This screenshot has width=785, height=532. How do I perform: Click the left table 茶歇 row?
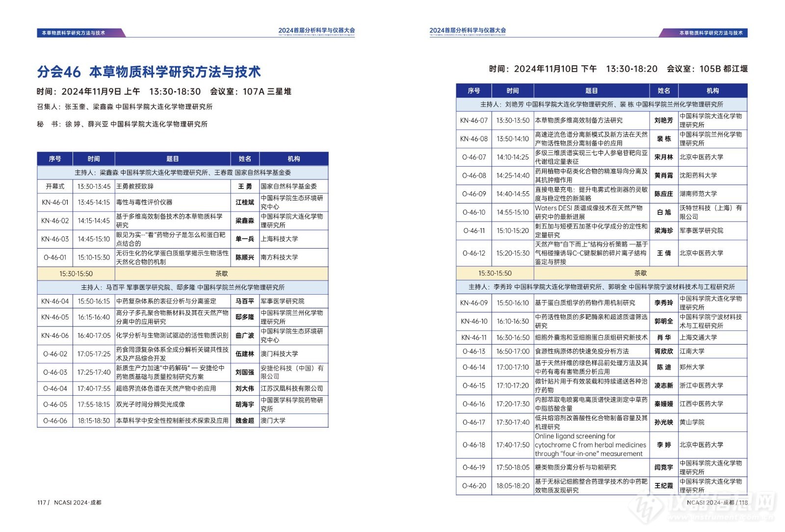pyautogui.click(x=183, y=274)
